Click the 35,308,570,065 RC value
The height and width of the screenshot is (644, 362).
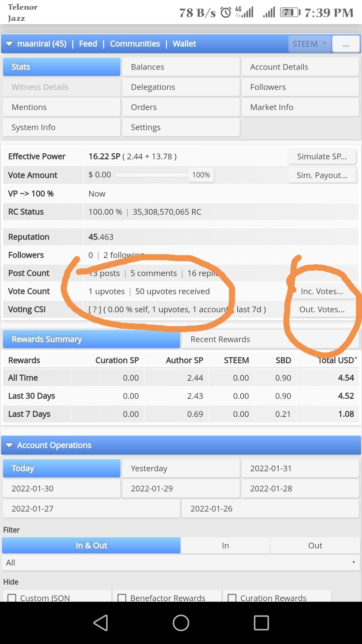click(167, 212)
